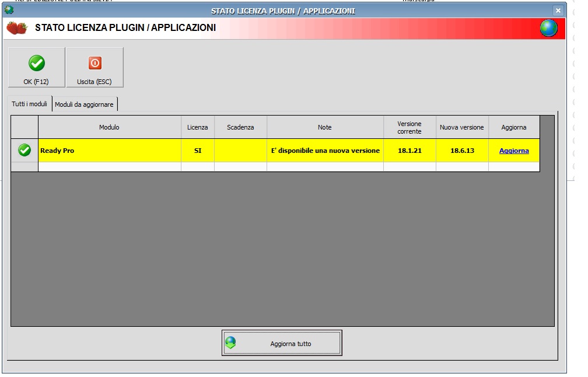
Task: Click the SI license cell
Action: point(198,151)
